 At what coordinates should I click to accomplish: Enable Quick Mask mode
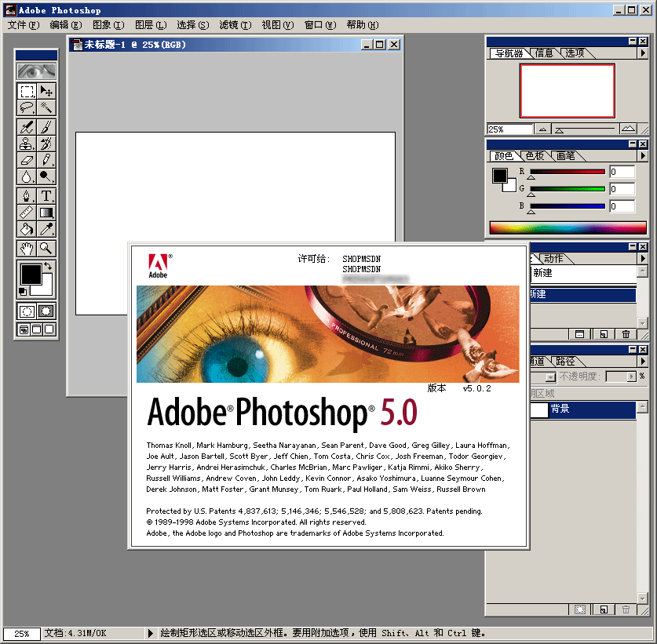coord(46,311)
